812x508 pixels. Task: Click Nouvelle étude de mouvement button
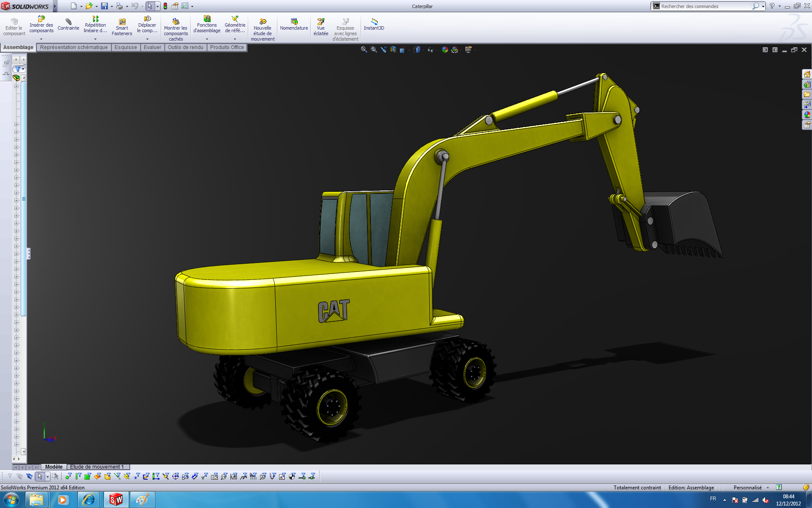click(x=263, y=30)
